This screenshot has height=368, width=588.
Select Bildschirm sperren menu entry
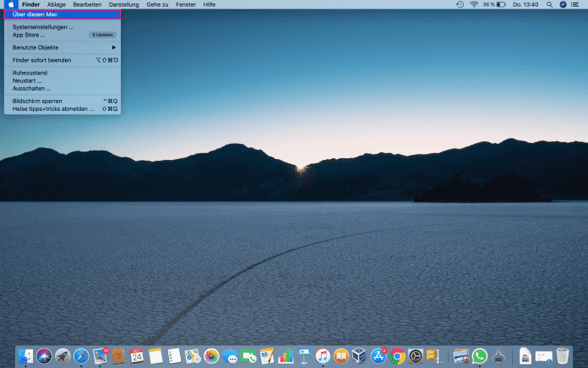tap(37, 101)
